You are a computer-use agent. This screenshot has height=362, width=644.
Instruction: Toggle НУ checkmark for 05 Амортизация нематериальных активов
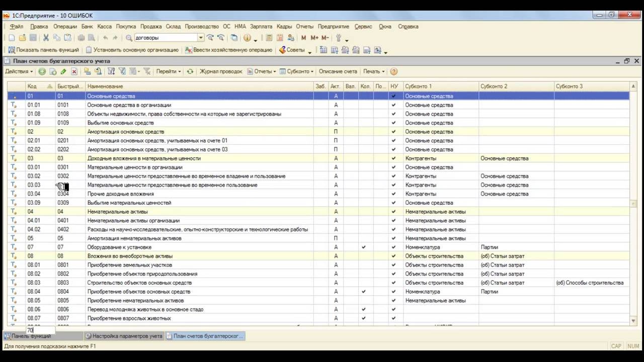(393, 238)
